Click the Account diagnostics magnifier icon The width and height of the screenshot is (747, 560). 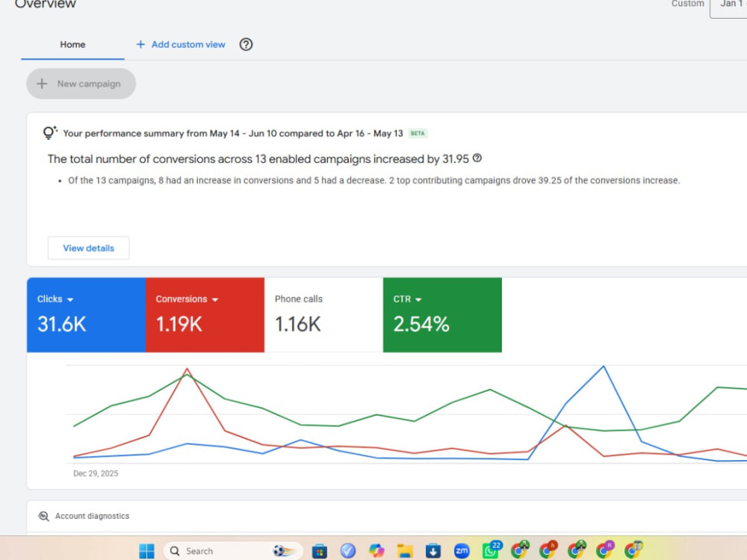click(44, 516)
